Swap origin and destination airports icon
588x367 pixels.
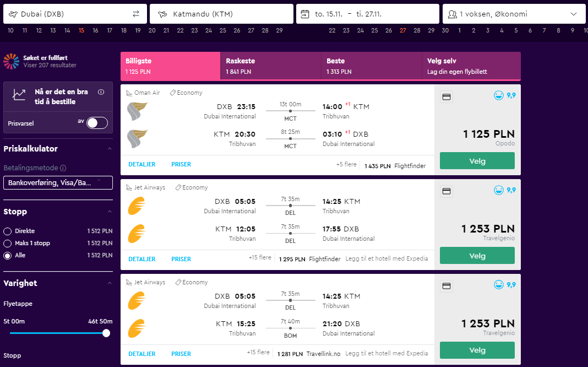click(136, 14)
